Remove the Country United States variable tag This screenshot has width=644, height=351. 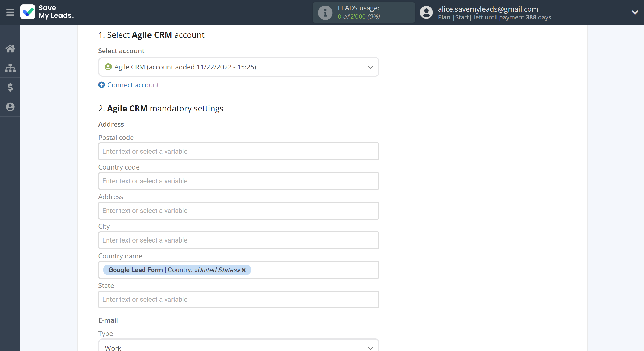(x=244, y=270)
